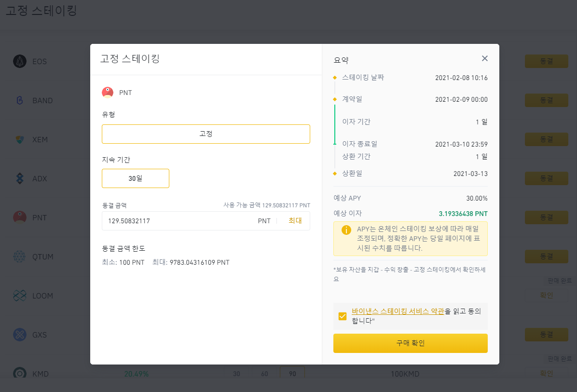Click the 동결 button in PNT row
This screenshot has width=577, height=392.
(x=546, y=217)
